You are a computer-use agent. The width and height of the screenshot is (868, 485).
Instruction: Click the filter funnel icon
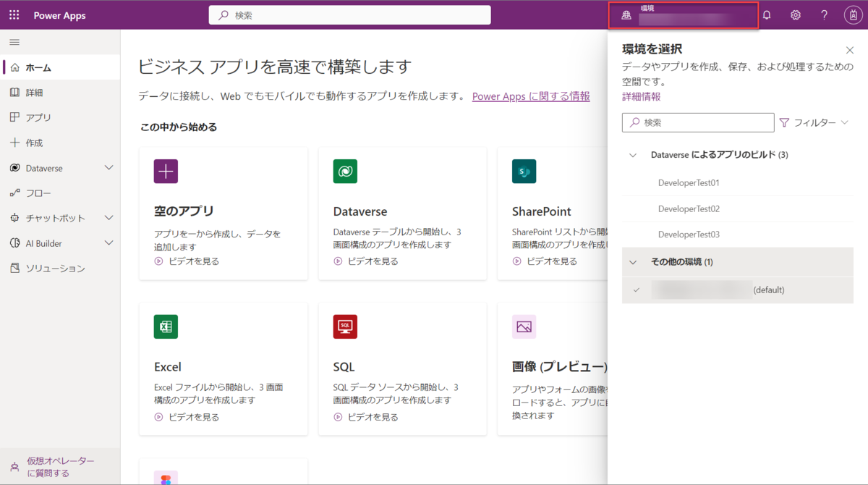coord(784,123)
